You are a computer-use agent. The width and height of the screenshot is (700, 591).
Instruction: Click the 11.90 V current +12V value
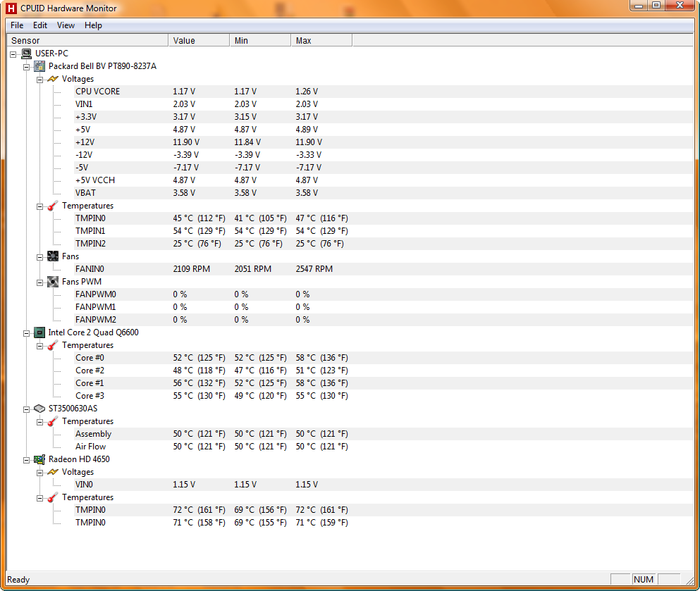click(x=186, y=142)
